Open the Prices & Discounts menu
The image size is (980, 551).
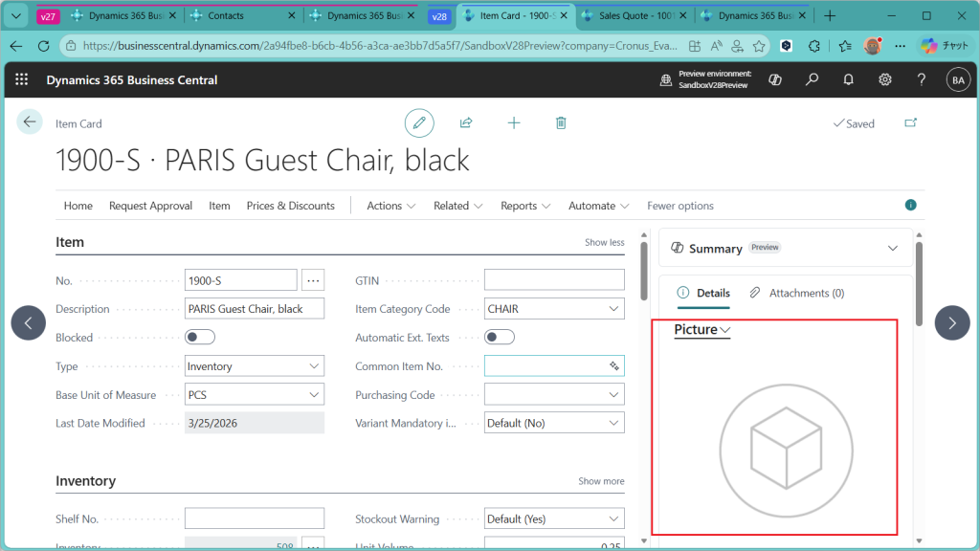click(290, 206)
